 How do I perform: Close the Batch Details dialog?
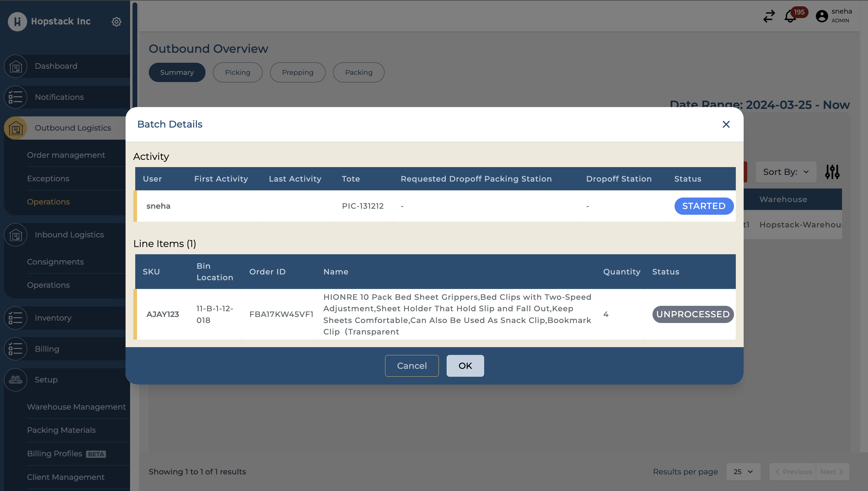[726, 125]
